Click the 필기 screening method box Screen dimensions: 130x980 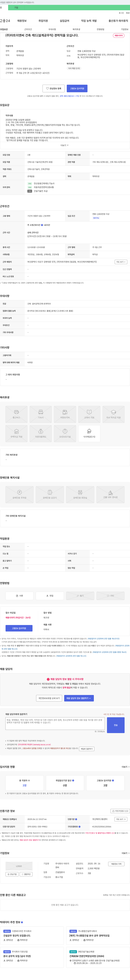[x=80, y=596]
